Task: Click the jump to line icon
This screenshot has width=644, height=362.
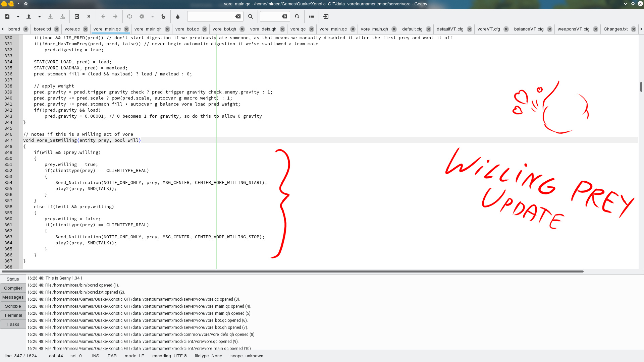Action: click(x=297, y=16)
